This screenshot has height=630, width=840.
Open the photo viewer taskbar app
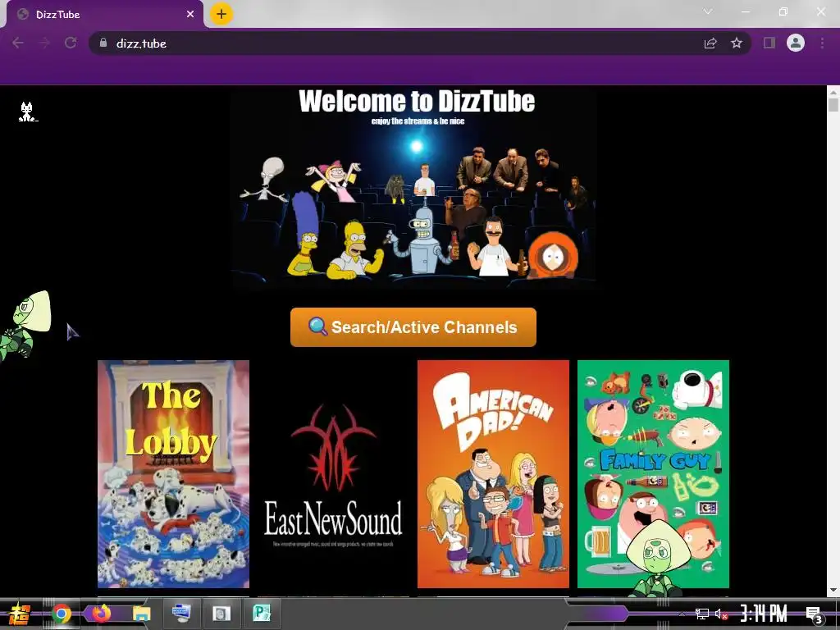point(221,614)
